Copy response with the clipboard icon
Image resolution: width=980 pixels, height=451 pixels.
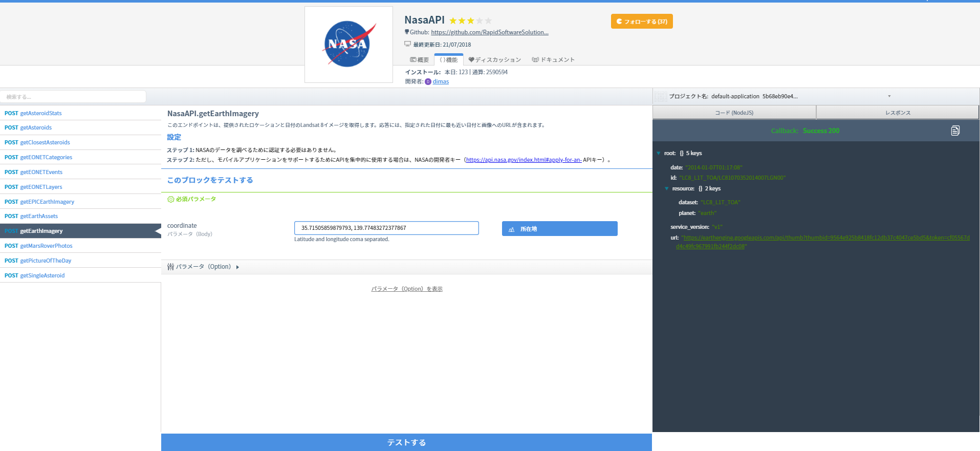pyautogui.click(x=955, y=131)
